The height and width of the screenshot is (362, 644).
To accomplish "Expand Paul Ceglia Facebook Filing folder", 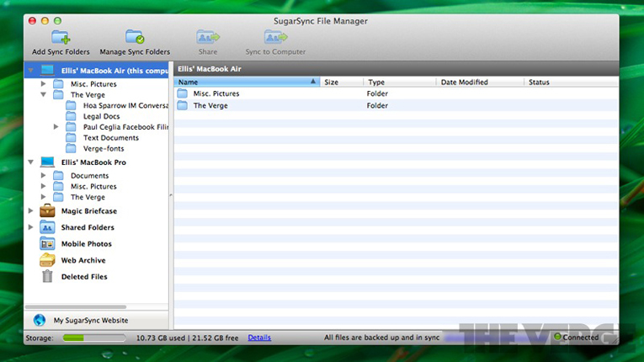I will 56,127.
